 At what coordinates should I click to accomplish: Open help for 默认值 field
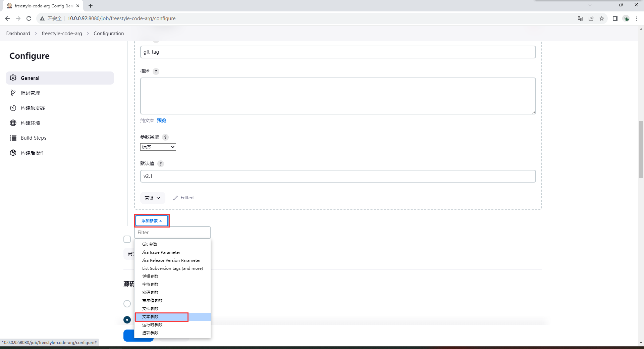click(x=161, y=164)
